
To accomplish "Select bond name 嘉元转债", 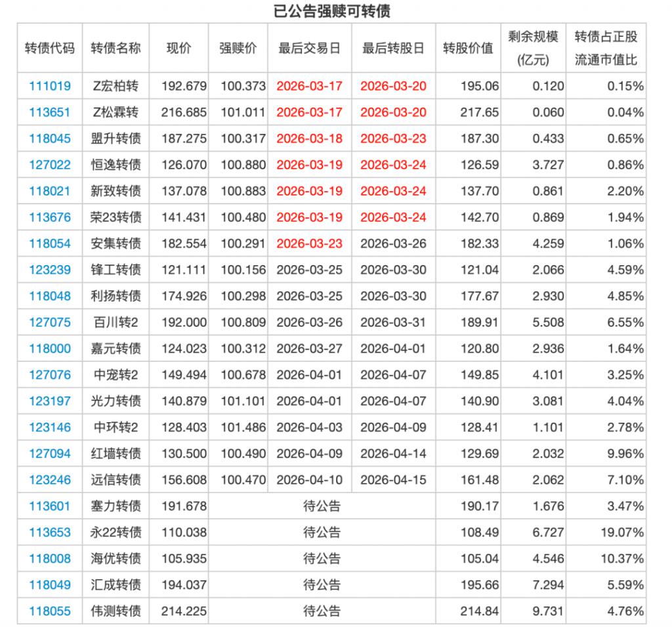I will [x=115, y=349].
